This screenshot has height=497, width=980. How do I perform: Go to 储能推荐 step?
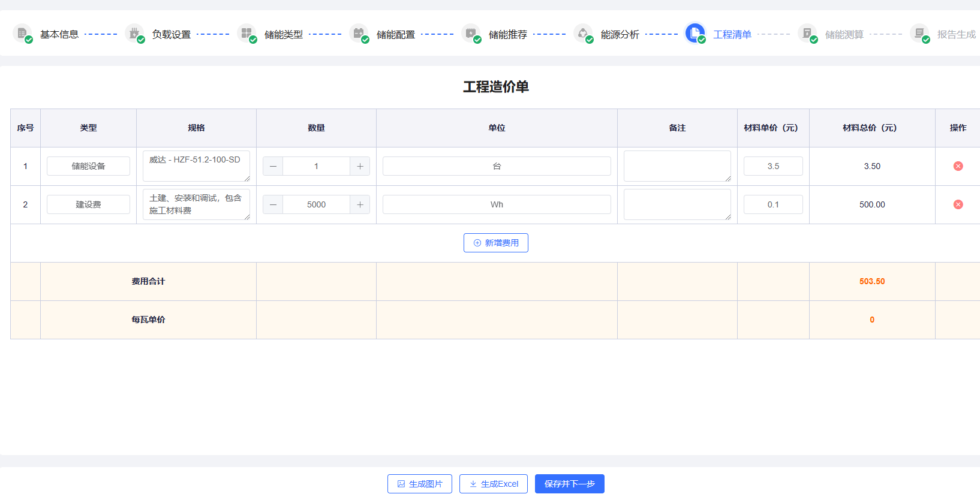pyautogui.click(x=508, y=35)
